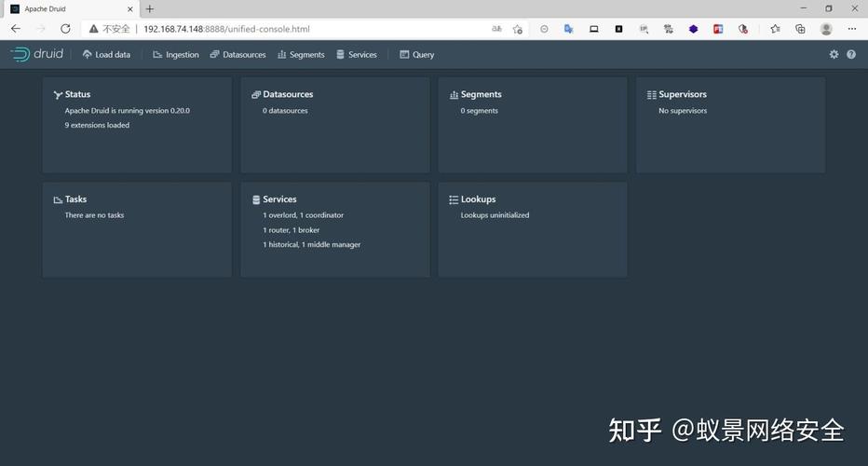Open browser collections
868x466 pixels.
[800, 29]
